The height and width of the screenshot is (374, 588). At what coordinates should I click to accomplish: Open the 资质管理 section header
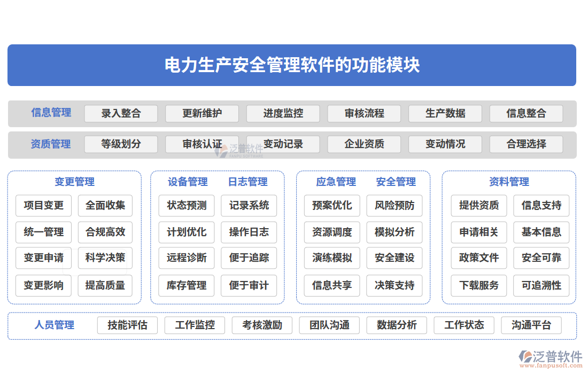click(51, 144)
